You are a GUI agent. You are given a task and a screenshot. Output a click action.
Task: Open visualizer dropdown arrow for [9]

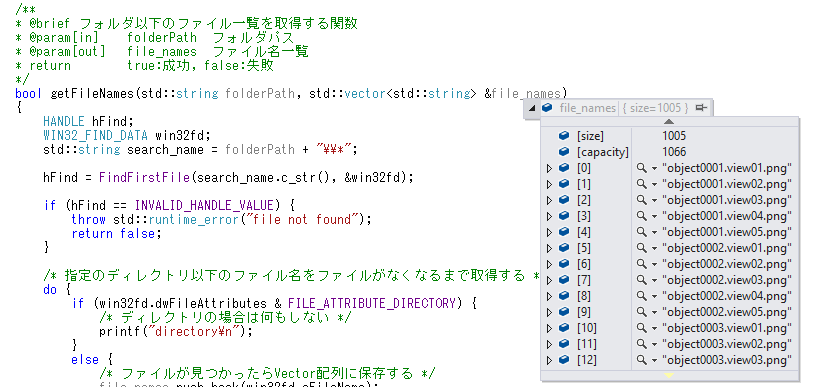[x=654, y=313]
